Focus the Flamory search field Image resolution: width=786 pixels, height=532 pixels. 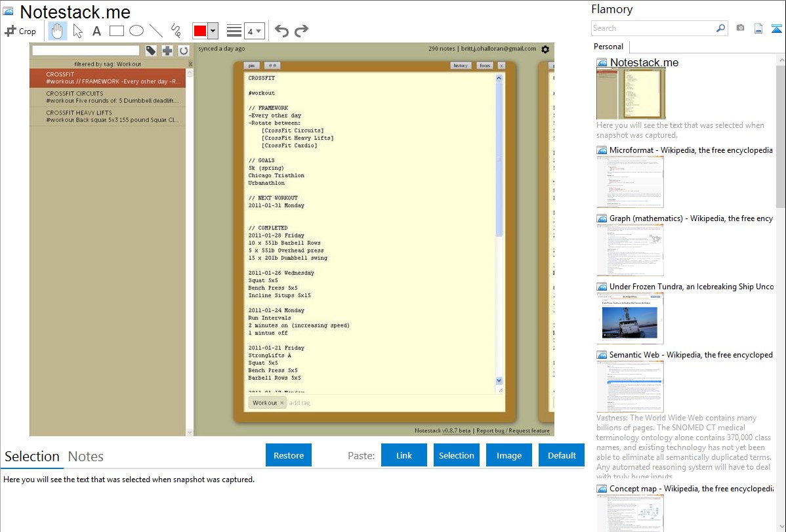coord(653,28)
